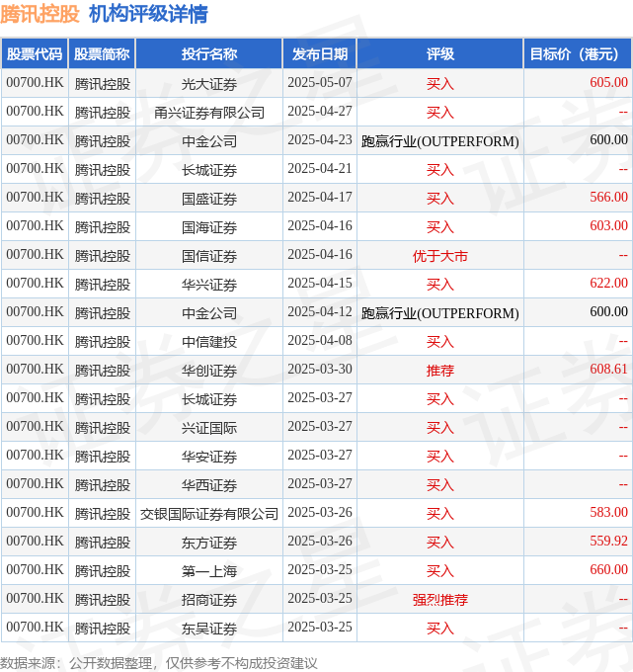Click the date 2025-05-07
The width and height of the screenshot is (633, 672).
[320, 82]
